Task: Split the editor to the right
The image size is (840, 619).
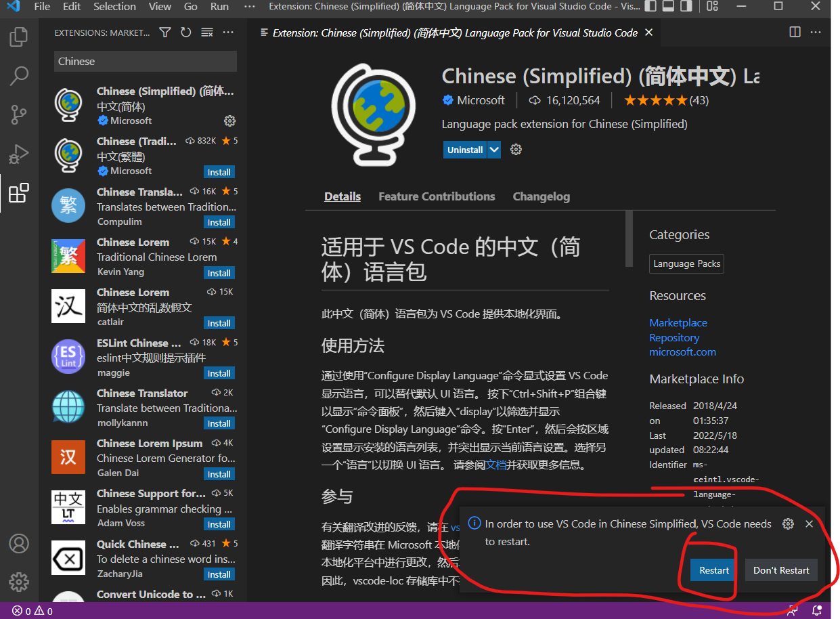Action: [x=795, y=33]
